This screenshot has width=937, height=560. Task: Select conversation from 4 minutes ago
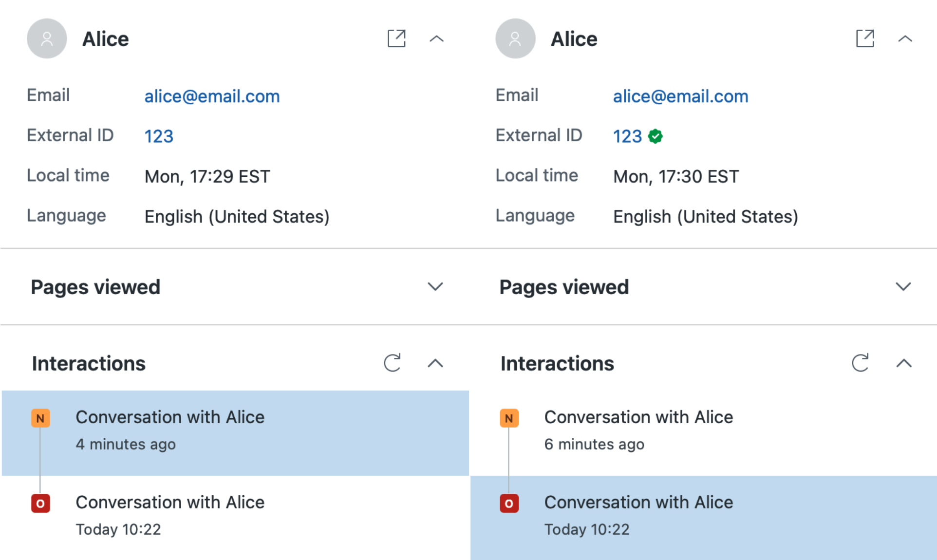(x=235, y=433)
